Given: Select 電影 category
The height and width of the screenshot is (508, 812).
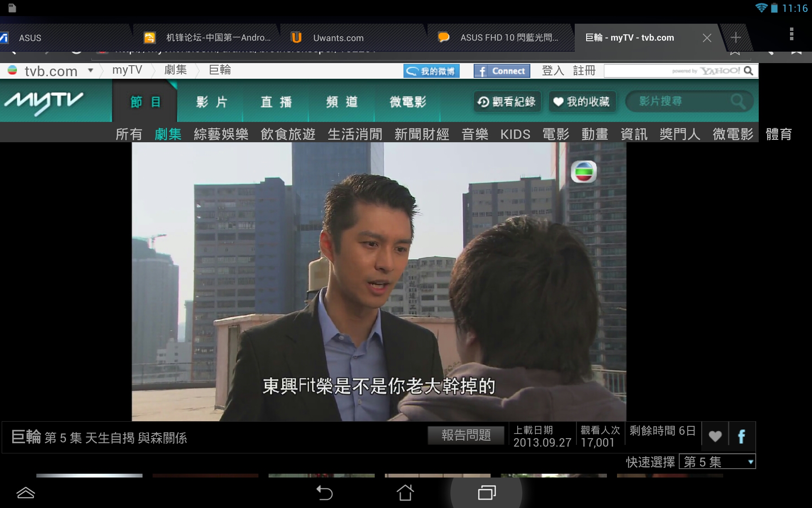Looking at the screenshot, I should click(x=556, y=134).
